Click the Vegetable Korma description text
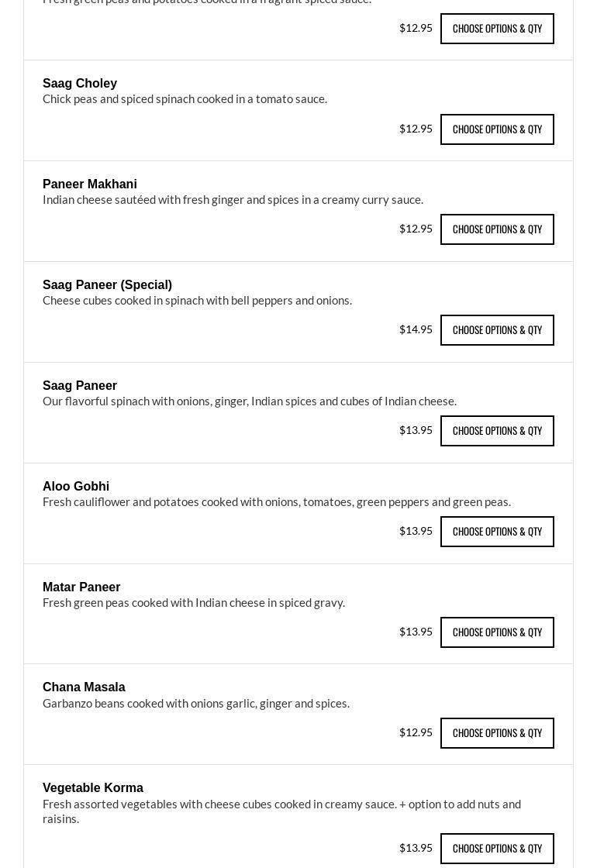The image size is (597, 868). pyautogui.click(x=281, y=811)
